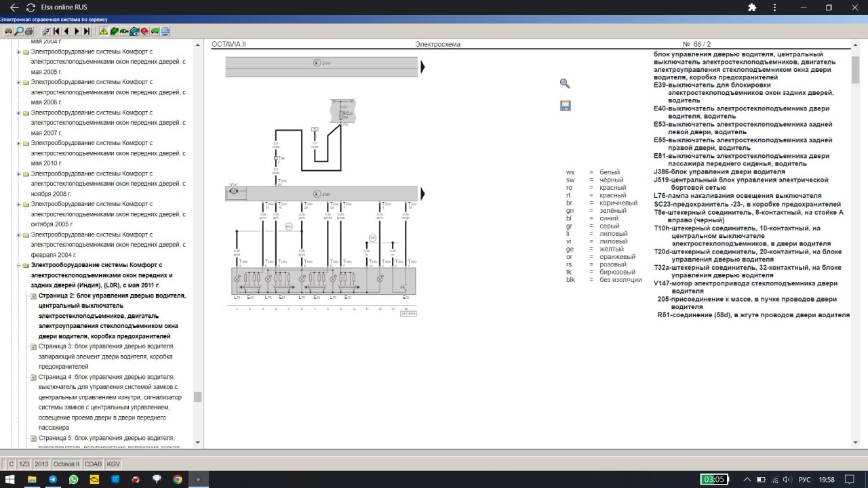Open the magnifier search tool in toolbar

19,31
